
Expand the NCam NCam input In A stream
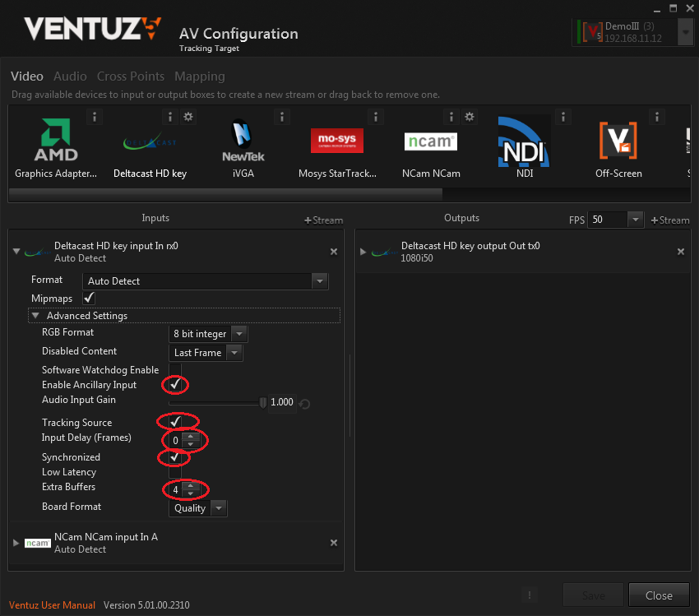coord(16,543)
